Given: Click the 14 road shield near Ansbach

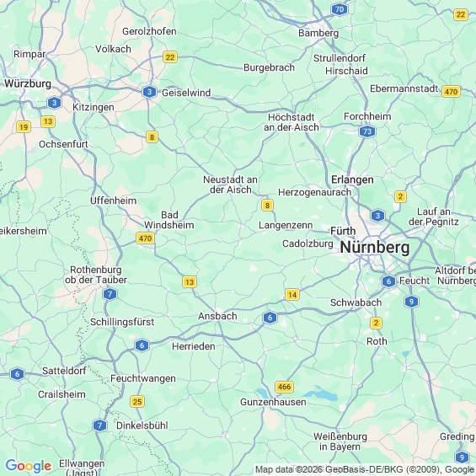Looking at the screenshot, I should click(292, 295).
